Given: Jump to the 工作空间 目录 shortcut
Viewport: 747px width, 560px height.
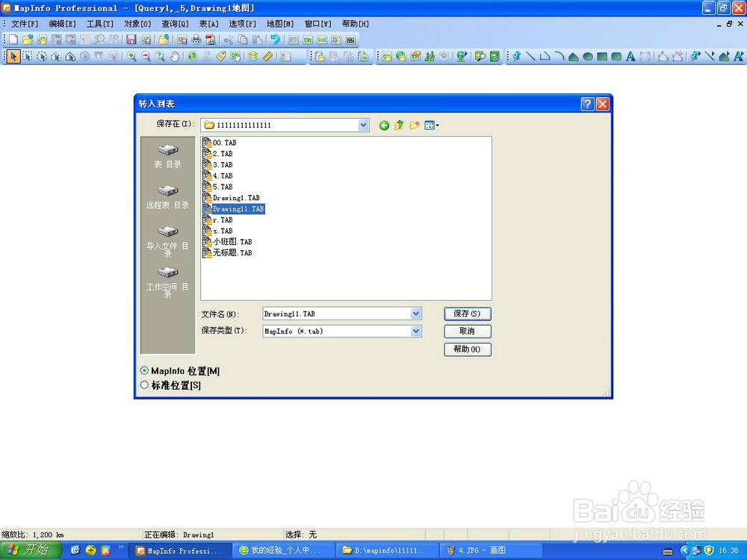Looking at the screenshot, I should [x=167, y=282].
